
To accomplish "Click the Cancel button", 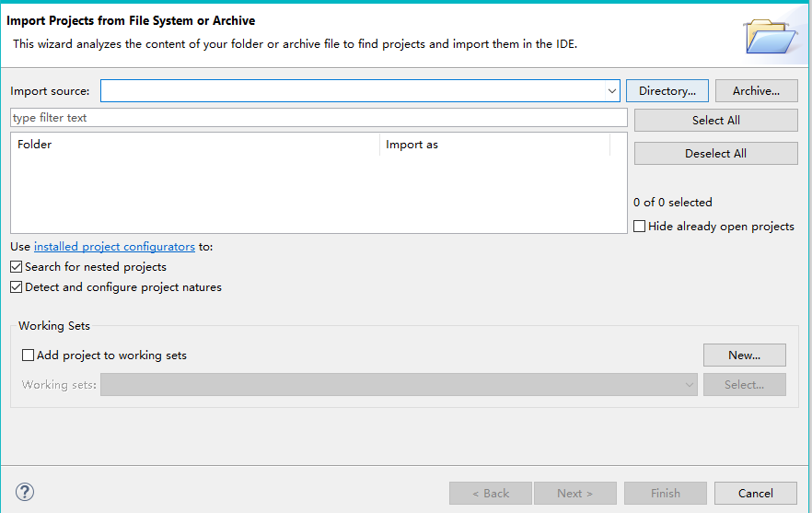I will pyautogui.click(x=756, y=494).
